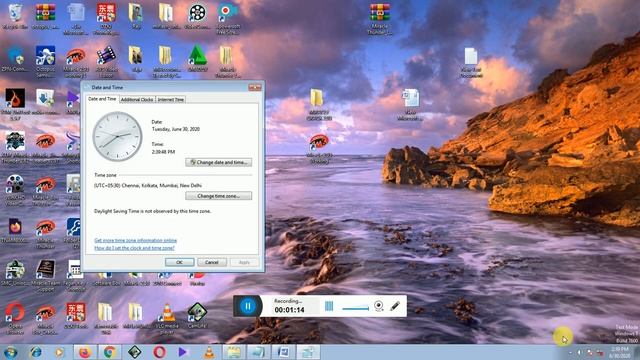This screenshot has height=360, width=640.
Task: Click the Change time zone button
Action: tap(219, 196)
